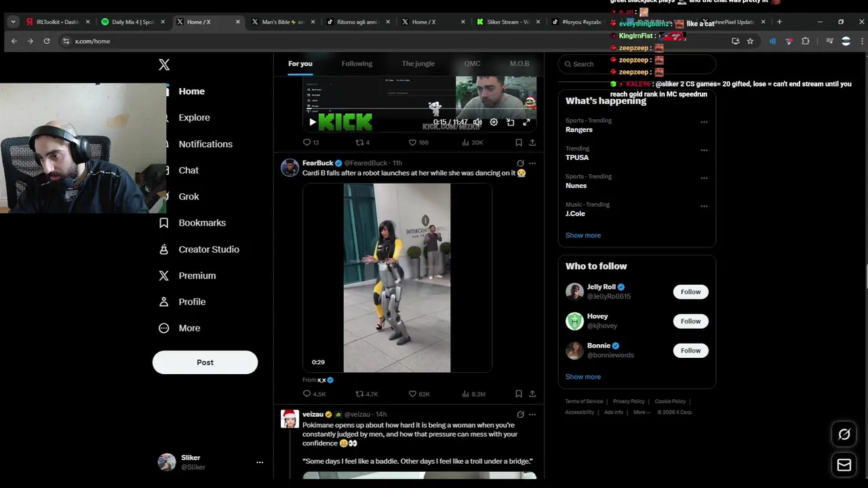Repost the post with 4 reposts

coord(363,142)
